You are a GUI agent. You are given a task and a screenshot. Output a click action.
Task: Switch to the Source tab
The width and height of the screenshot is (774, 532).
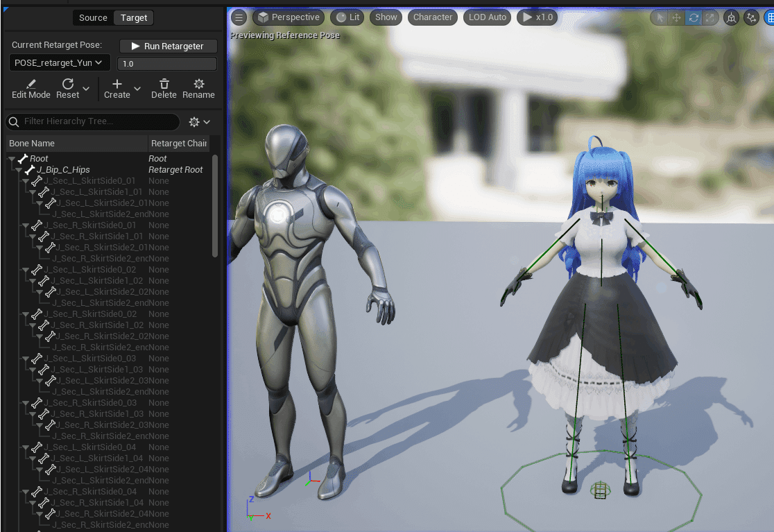pyautogui.click(x=92, y=17)
